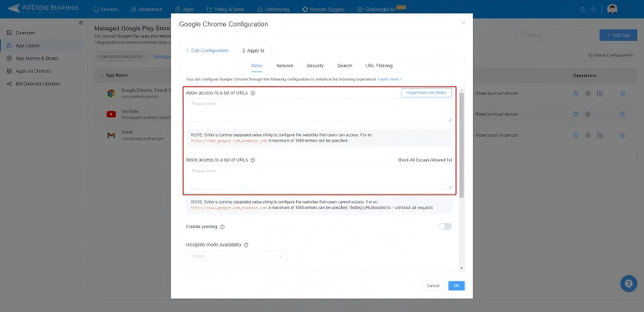Open Default Configuration settings link

click(610, 55)
